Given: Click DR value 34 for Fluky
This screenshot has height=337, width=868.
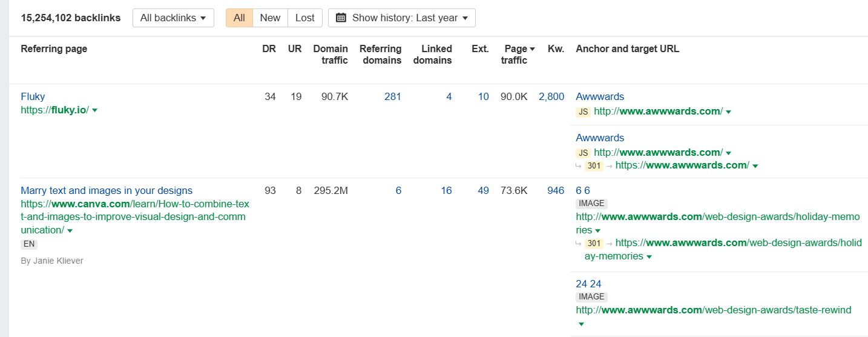Looking at the screenshot, I should [x=270, y=96].
